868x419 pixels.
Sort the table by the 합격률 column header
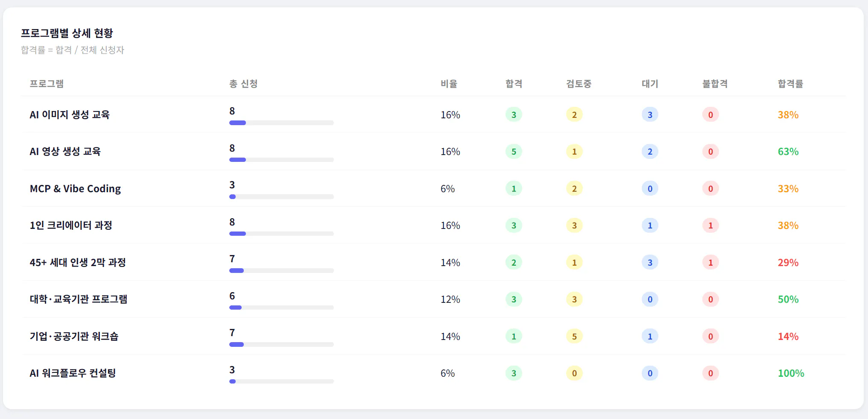point(790,84)
